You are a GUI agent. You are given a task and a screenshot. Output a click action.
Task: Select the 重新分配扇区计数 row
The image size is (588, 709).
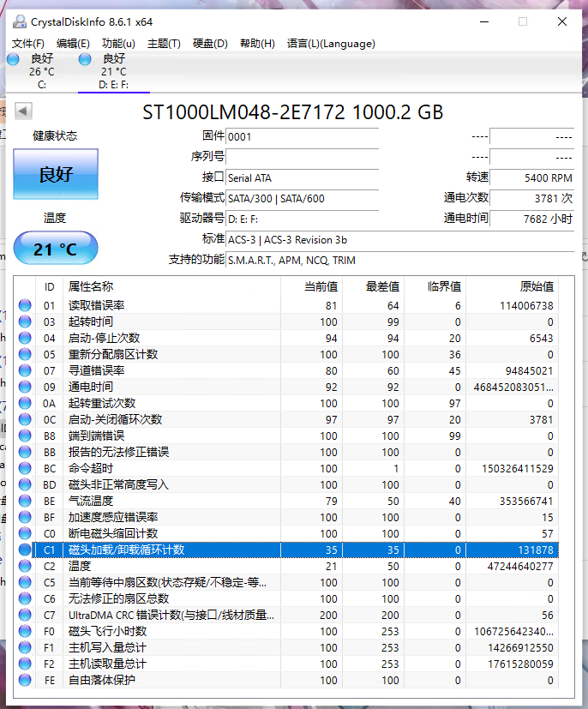tap(286, 354)
